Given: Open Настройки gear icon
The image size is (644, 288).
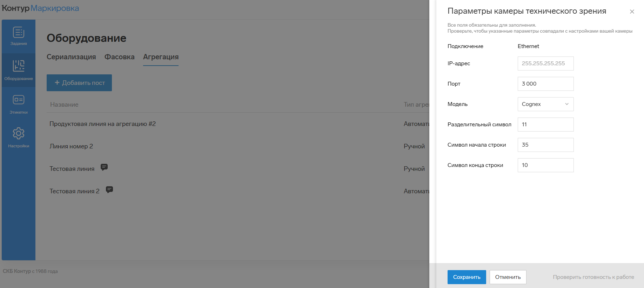Looking at the screenshot, I should pos(19,134).
